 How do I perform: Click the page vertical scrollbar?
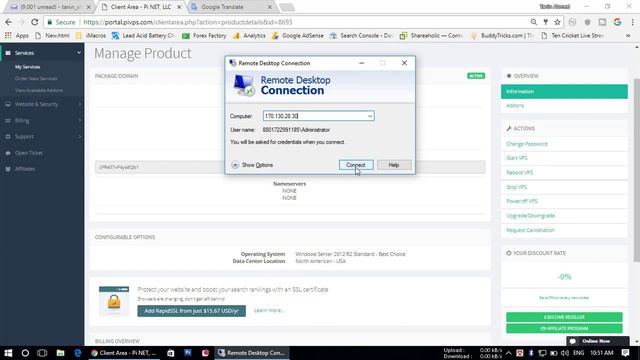(x=637, y=169)
